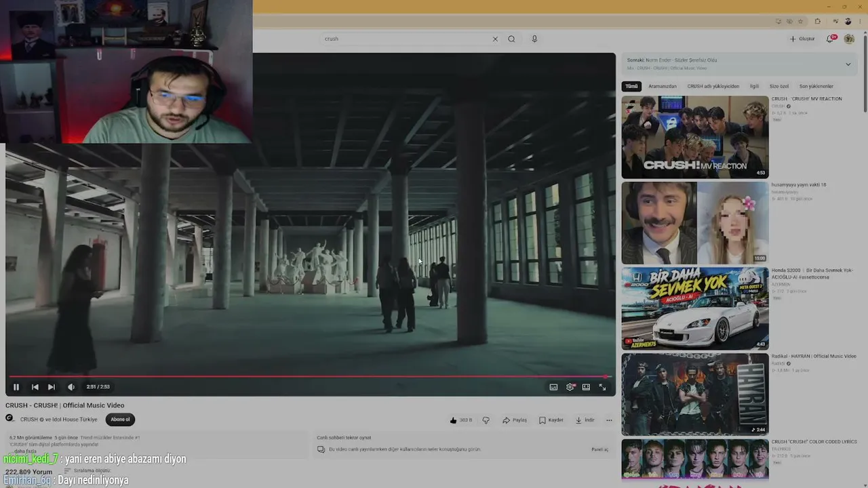Select the 'Son yüklenenler' filter chip
Viewport: 868px width, 488px height.
pyautogui.click(x=816, y=86)
